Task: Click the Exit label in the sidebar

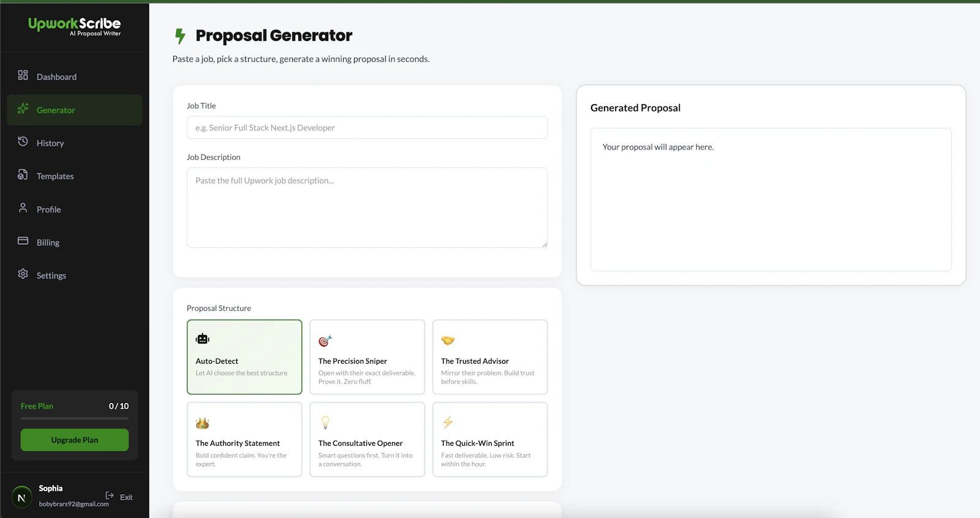Action: (126, 497)
